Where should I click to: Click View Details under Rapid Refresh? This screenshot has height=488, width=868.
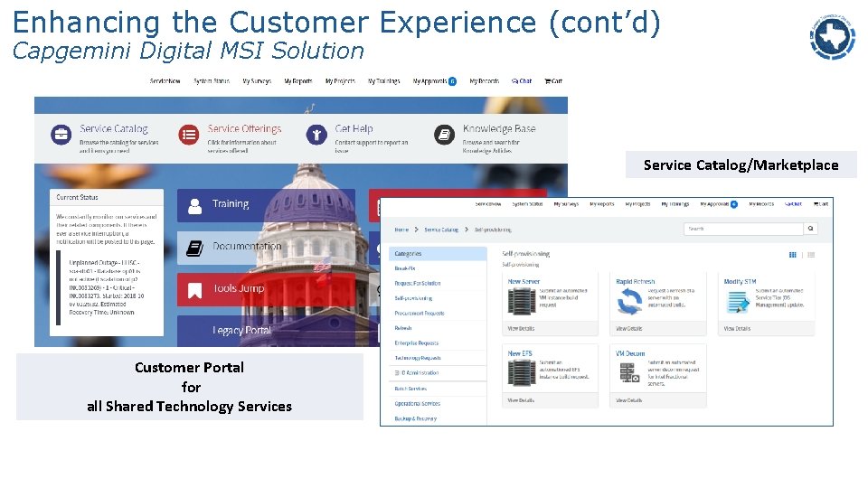point(629,329)
